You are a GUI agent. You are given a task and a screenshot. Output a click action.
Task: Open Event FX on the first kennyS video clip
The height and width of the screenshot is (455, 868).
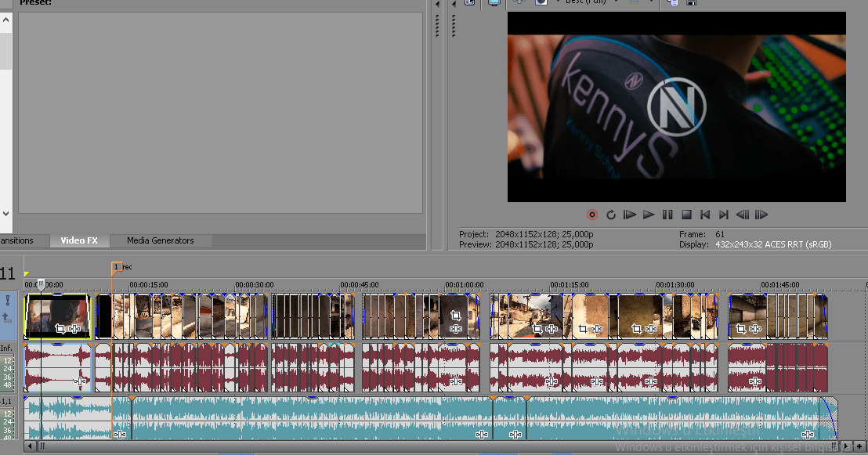click(74, 330)
